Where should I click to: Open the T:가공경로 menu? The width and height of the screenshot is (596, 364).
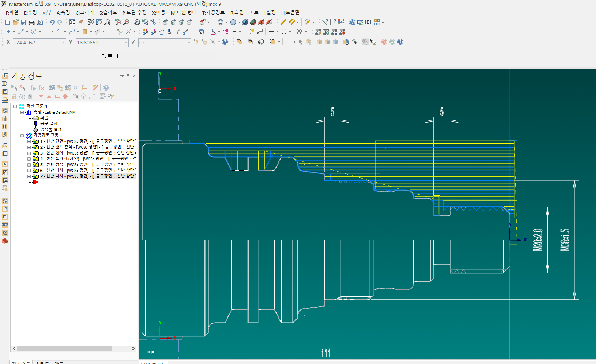point(214,12)
